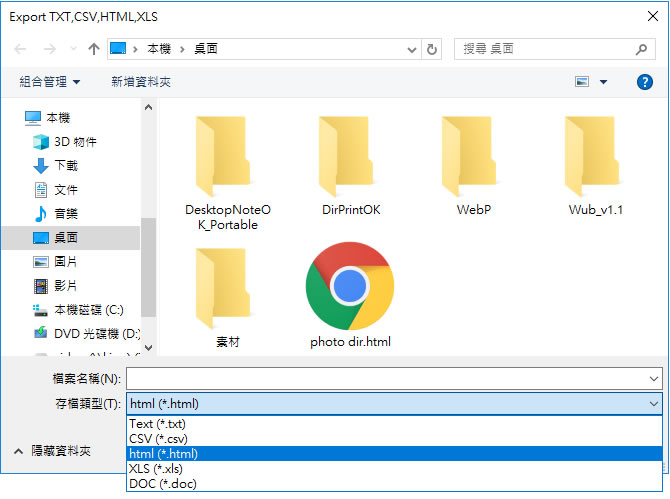Click the search magnifier icon
Image resolution: width=670 pixels, height=499 pixels.
click(641, 50)
